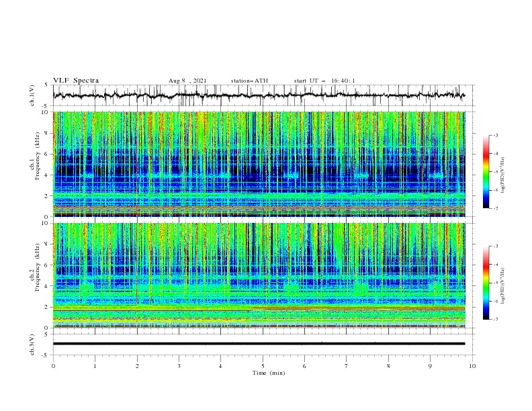Click the flat ch.3 voltage trace
Viewport: 532px width, 411px height.
259,344
